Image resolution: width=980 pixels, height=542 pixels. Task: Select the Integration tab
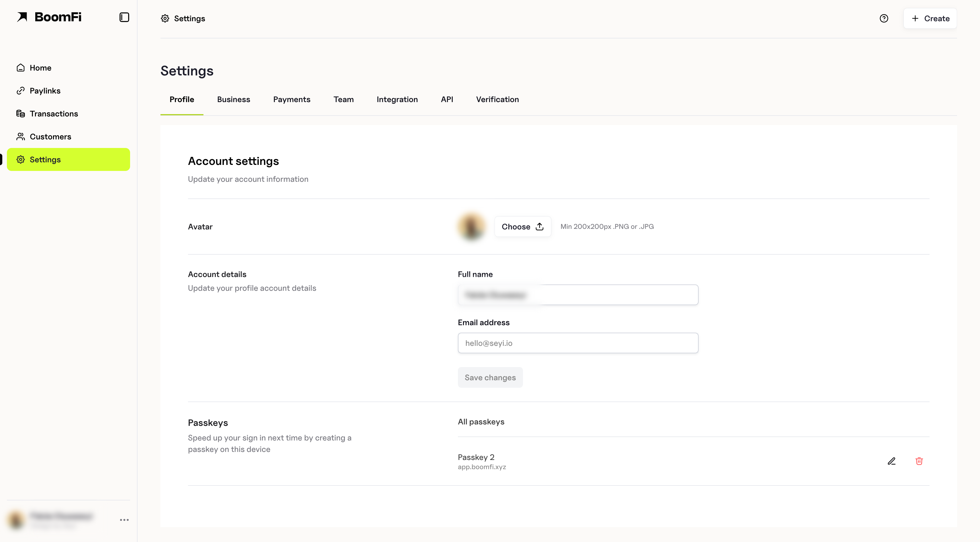(397, 99)
